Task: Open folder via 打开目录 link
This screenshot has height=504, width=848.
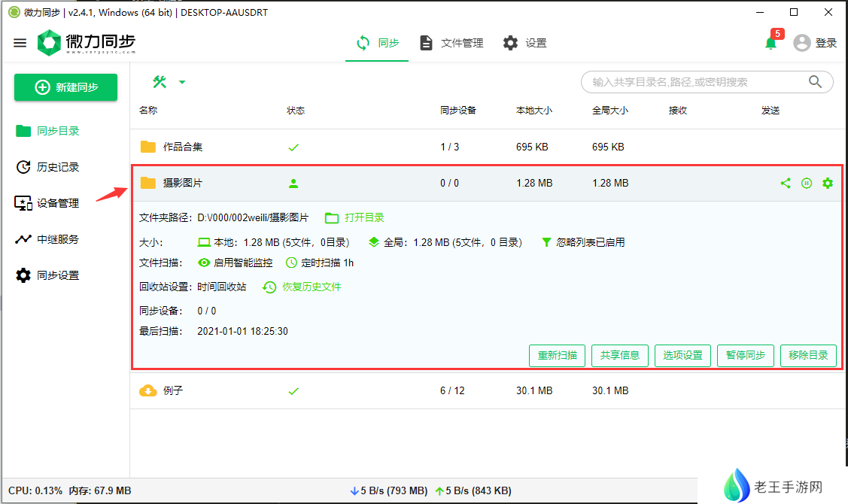Action: tap(354, 217)
